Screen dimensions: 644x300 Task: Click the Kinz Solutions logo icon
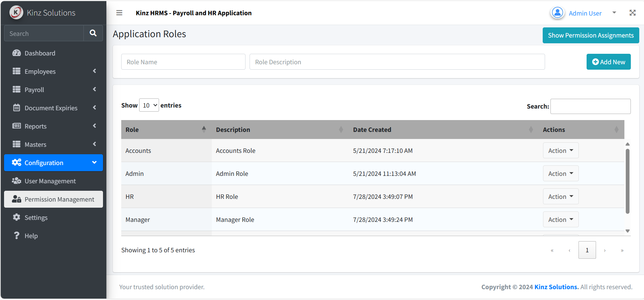pyautogui.click(x=16, y=13)
